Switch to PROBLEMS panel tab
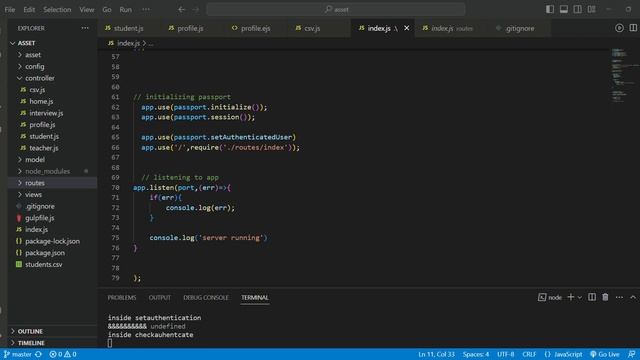 (x=122, y=298)
